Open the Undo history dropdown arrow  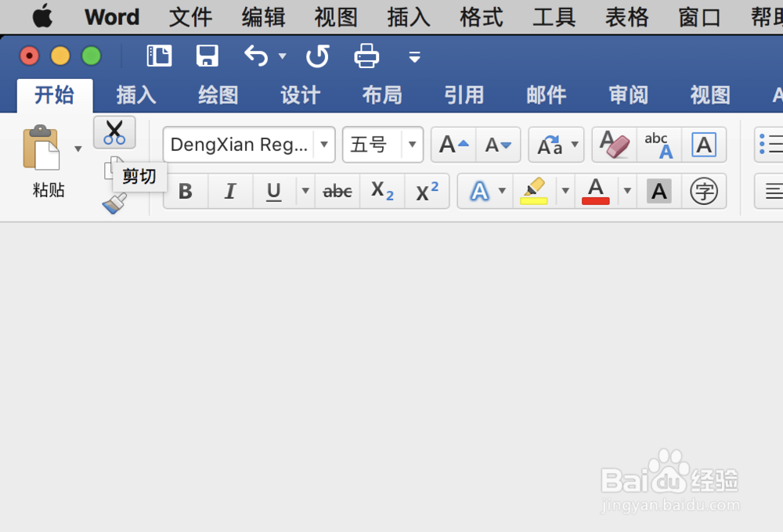point(283,56)
